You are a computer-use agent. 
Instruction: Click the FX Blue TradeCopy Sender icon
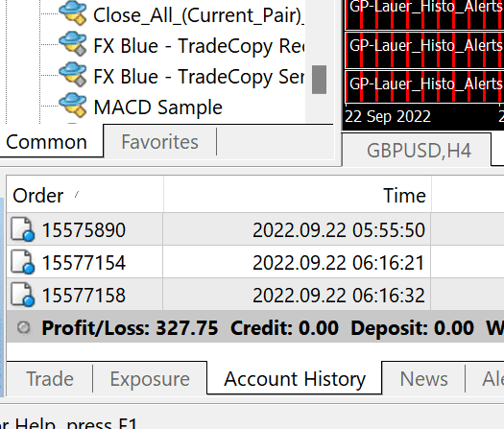coord(73,74)
